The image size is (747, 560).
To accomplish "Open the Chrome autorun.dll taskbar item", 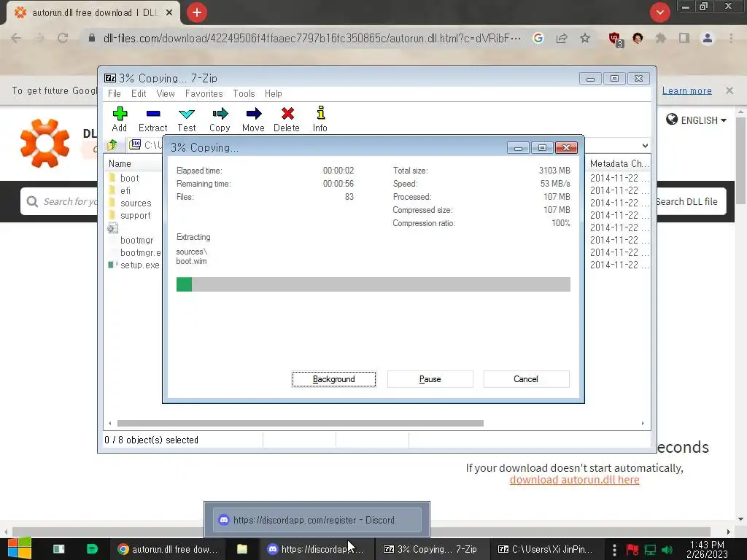I will 168,549.
